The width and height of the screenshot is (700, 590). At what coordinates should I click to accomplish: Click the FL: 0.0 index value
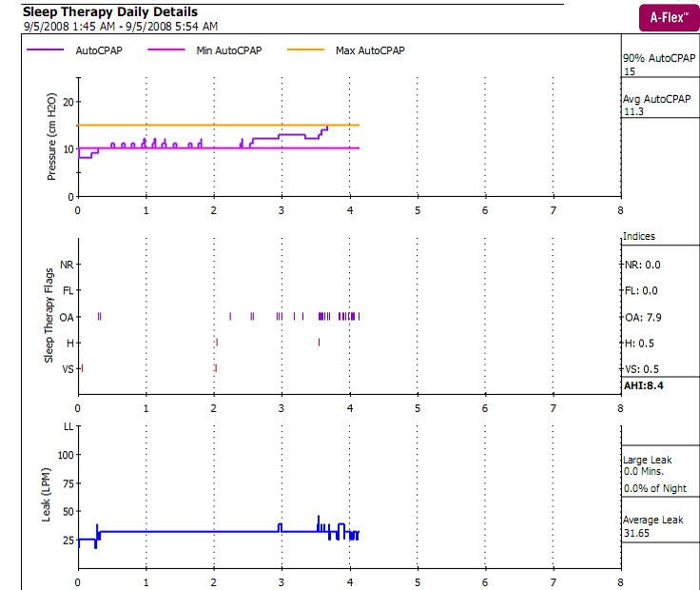point(641,291)
